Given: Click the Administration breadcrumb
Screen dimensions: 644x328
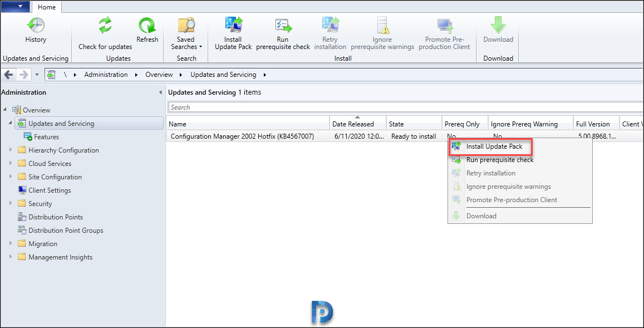Looking at the screenshot, I should pos(106,75).
